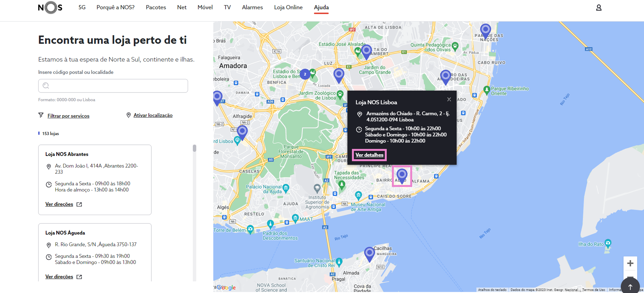This screenshot has height=293, width=644.
Task: Open external link icon for Abrantes directions
Action: (79, 204)
